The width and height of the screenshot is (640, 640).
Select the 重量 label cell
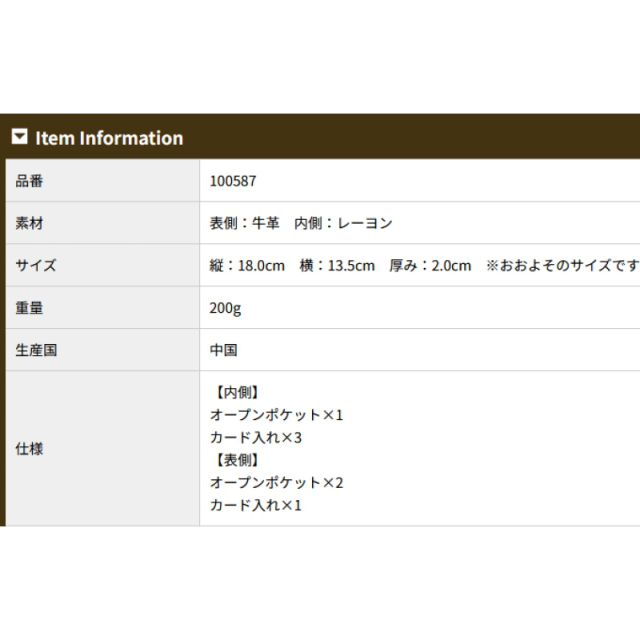pyautogui.click(x=102, y=308)
